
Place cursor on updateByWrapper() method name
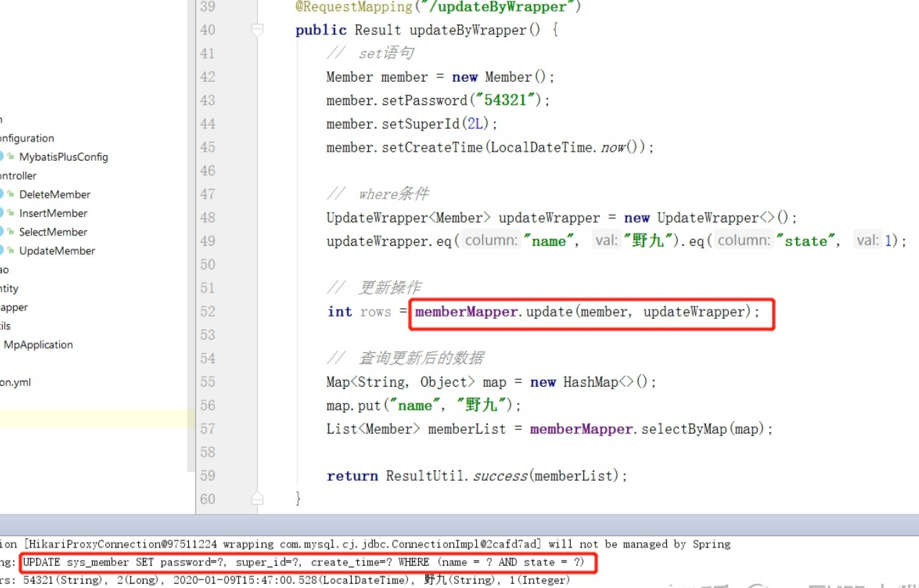coord(467,30)
